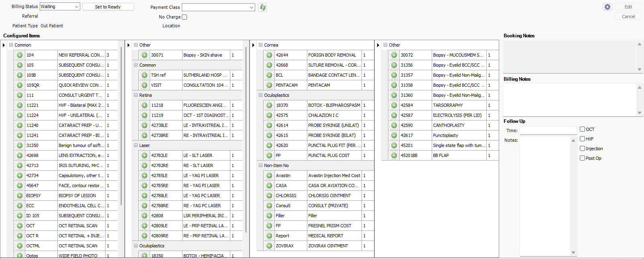
Task: Add item 11221 HVF Bilateral
Action: click(19, 105)
